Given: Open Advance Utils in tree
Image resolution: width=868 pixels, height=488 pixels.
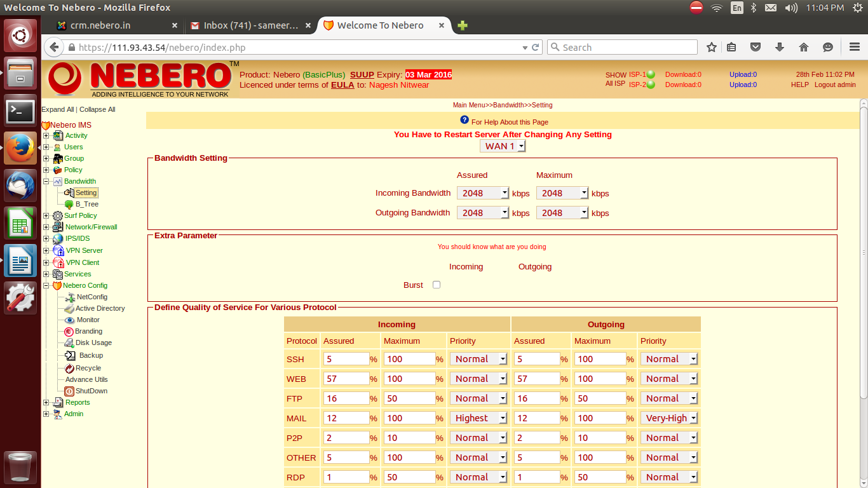Looking at the screenshot, I should [86, 379].
